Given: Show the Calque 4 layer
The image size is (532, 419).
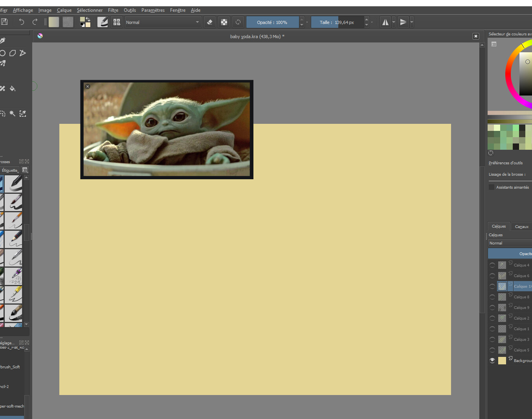Looking at the screenshot, I should click(x=492, y=265).
